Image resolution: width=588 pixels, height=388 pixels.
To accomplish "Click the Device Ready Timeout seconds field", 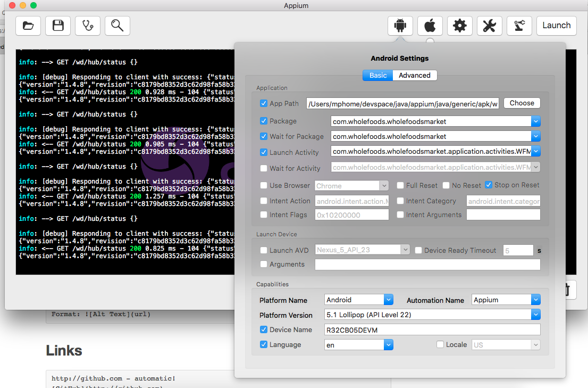I will pyautogui.click(x=518, y=250).
